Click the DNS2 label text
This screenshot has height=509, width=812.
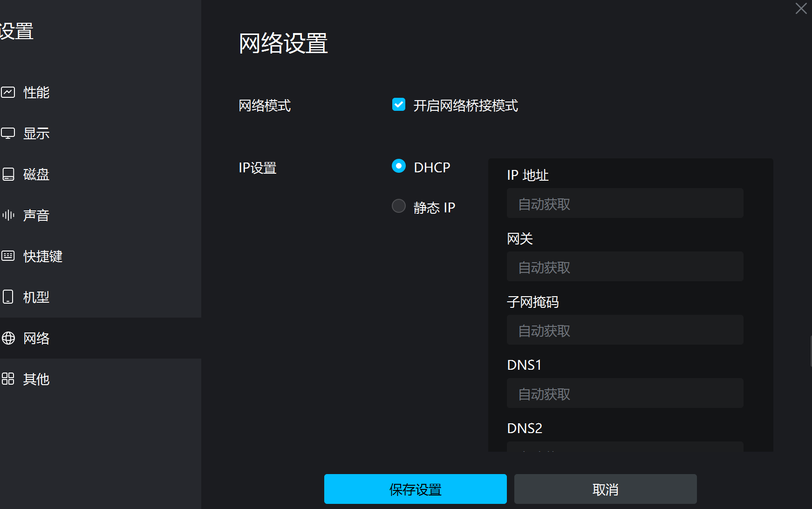click(525, 428)
